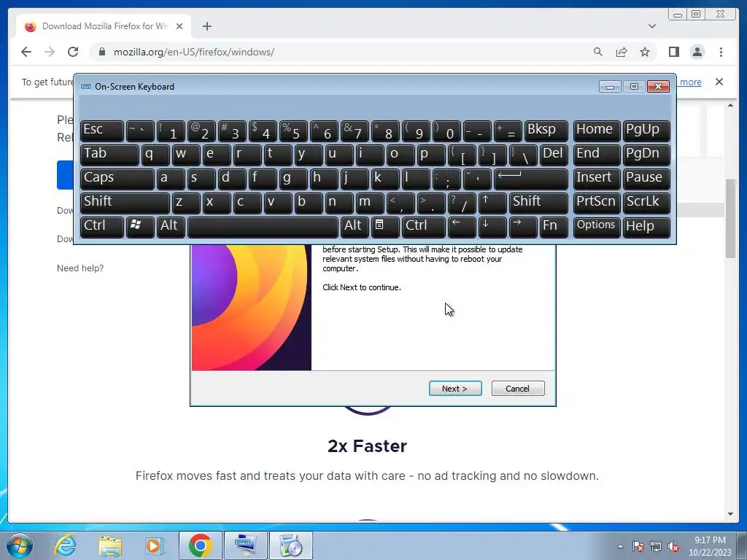The width and height of the screenshot is (747, 560).
Task: Toggle the left Shift key
Action: (x=125, y=203)
